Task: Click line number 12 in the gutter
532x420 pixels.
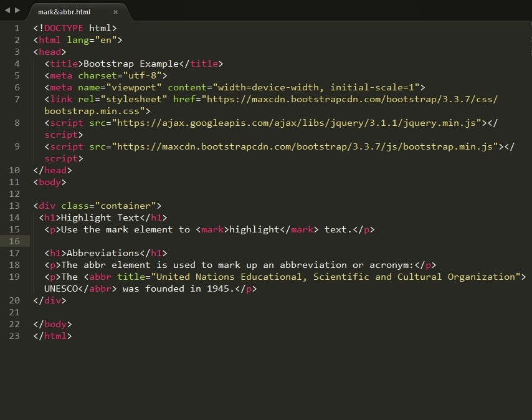Action: coord(14,194)
